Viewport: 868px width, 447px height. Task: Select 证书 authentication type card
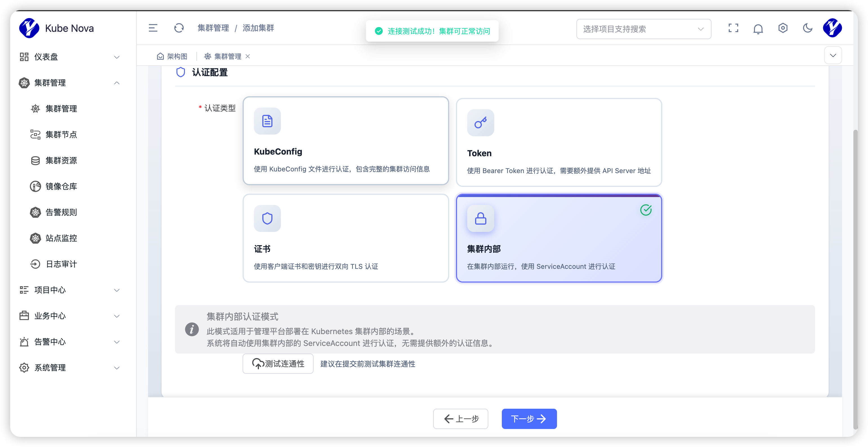pos(345,238)
